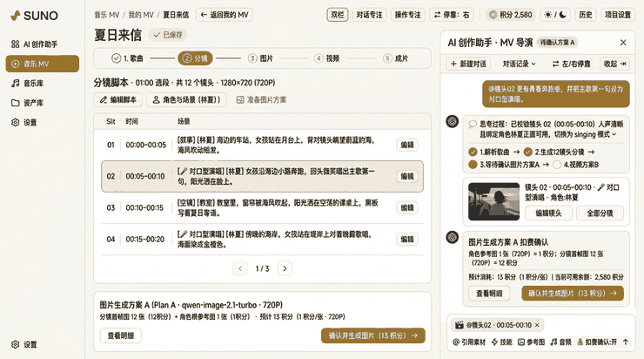This screenshot has width=644, height=359.
Task: Remove the @镜头02 reference chip
Action: click(537, 325)
